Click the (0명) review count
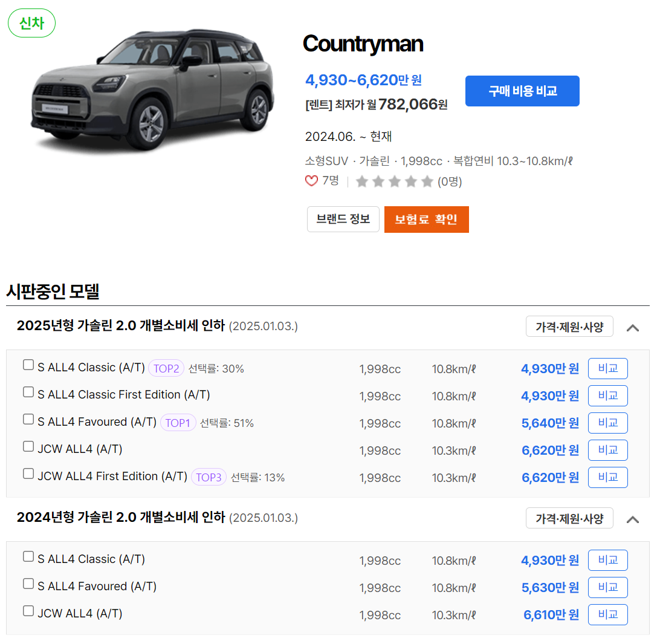 click(450, 182)
